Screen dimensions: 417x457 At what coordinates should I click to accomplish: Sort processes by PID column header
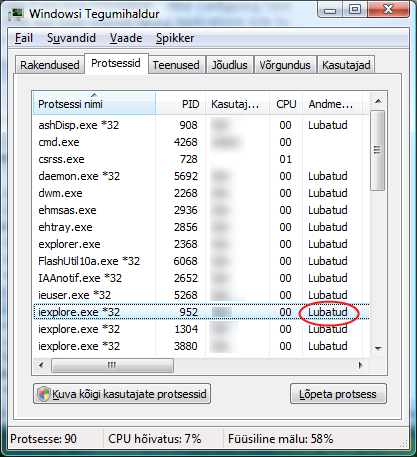coord(180,104)
